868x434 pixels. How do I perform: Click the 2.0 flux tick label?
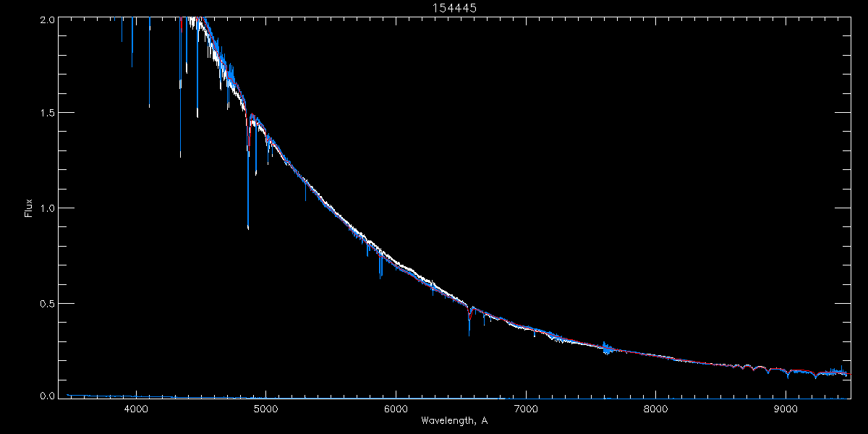point(46,20)
